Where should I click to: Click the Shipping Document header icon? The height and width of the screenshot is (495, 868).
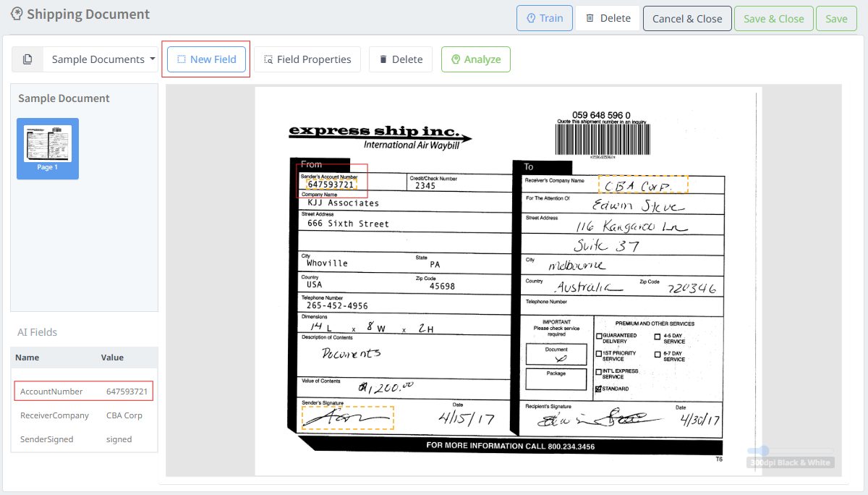pos(16,13)
